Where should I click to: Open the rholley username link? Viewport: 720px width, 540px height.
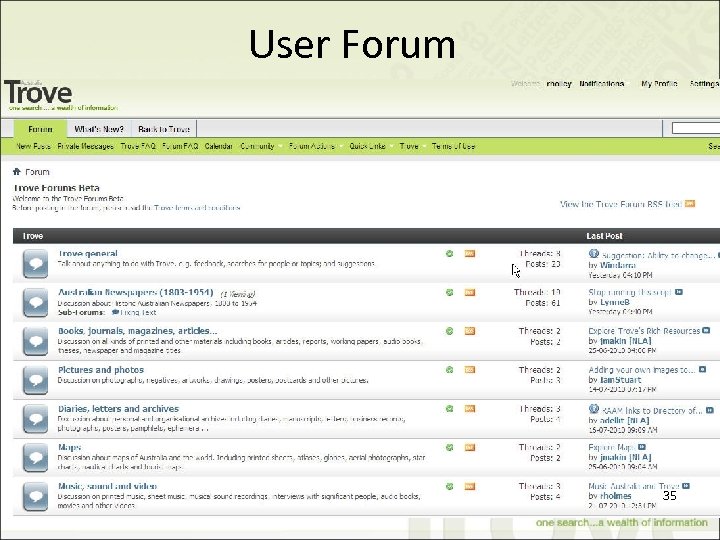(559, 84)
